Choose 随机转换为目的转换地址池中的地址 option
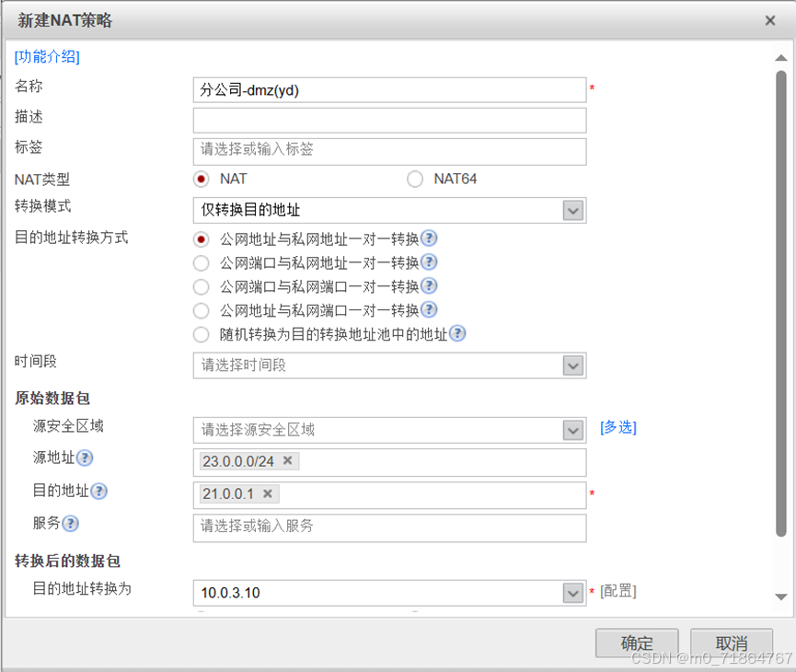 (x=201, y=335)
